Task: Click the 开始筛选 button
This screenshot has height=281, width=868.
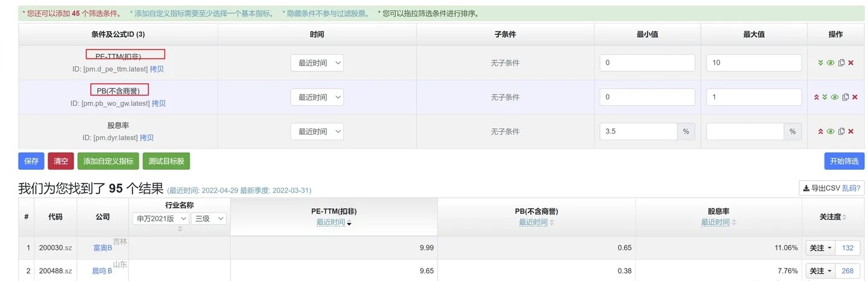Action: [x=843, y=161]
